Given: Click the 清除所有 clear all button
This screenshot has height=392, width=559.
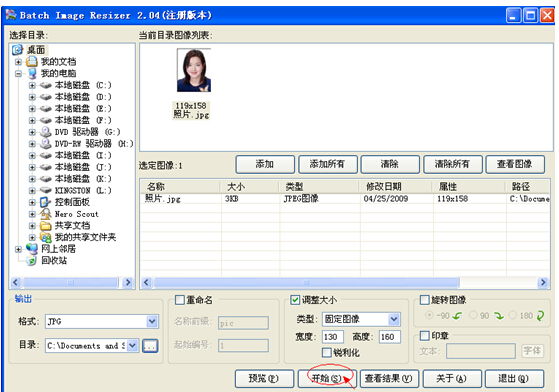Looking at the screenshot, I should point(453,164).
